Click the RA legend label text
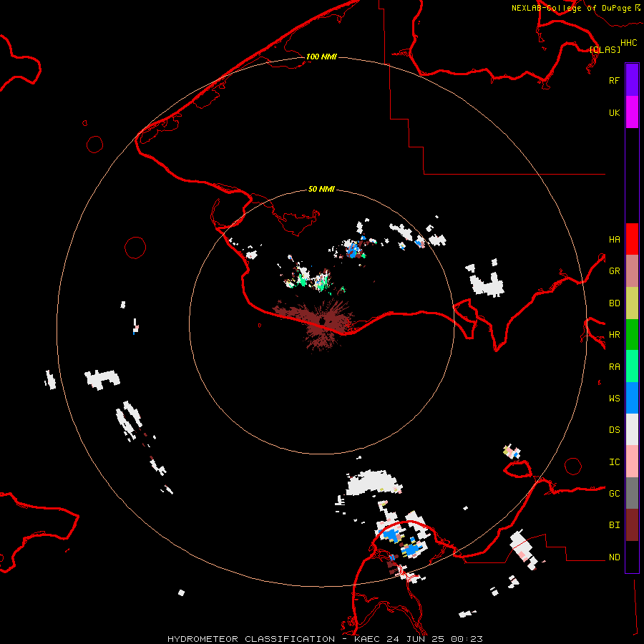The image size is (644, 644). point(614,367)
